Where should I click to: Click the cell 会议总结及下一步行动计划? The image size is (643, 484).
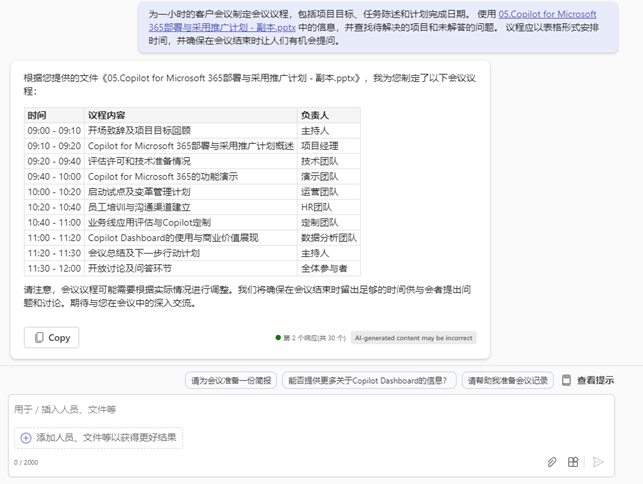pyautogui.click(x=191, y=253)
